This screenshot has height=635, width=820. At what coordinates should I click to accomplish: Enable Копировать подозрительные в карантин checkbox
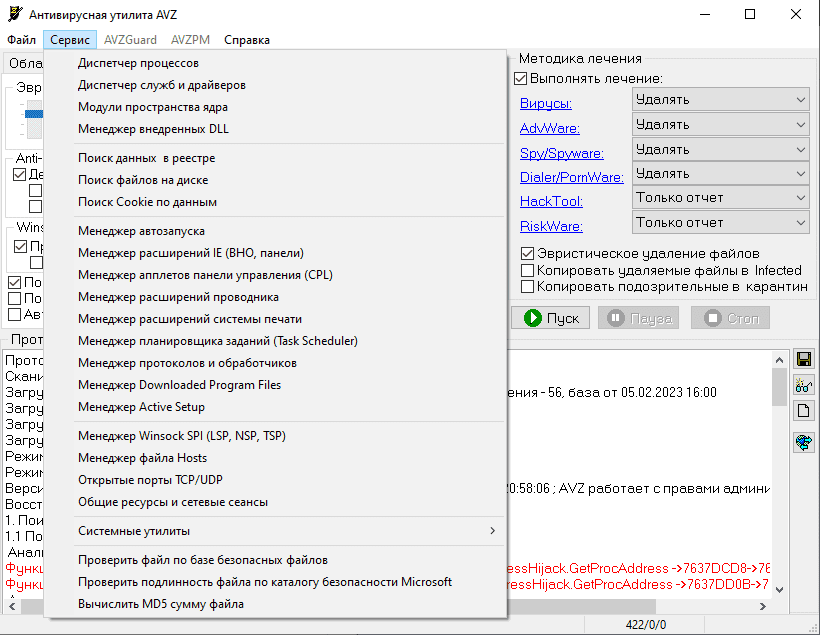527,287
